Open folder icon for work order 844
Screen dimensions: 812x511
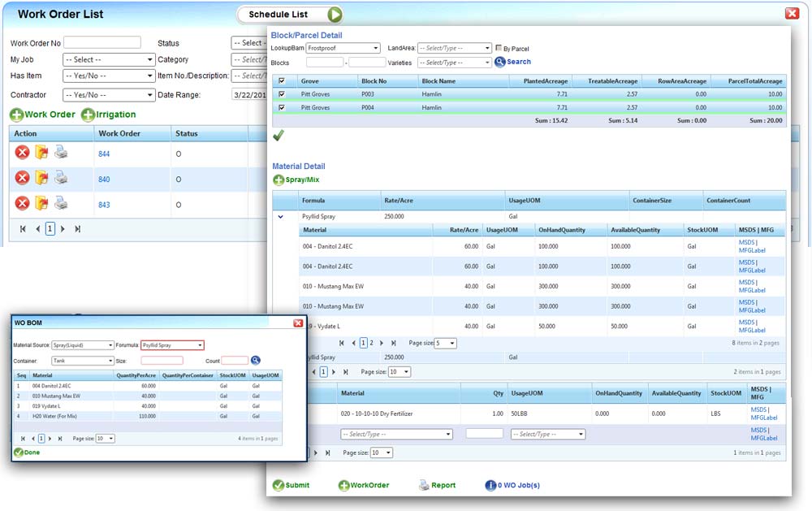pyautogui.click(x=41, y=153)
